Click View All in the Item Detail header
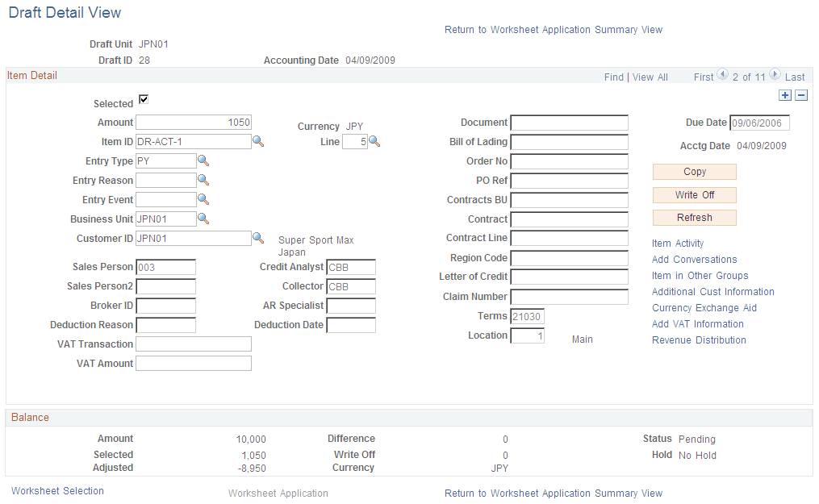The image size is (819, 504). tap(650, 77)
